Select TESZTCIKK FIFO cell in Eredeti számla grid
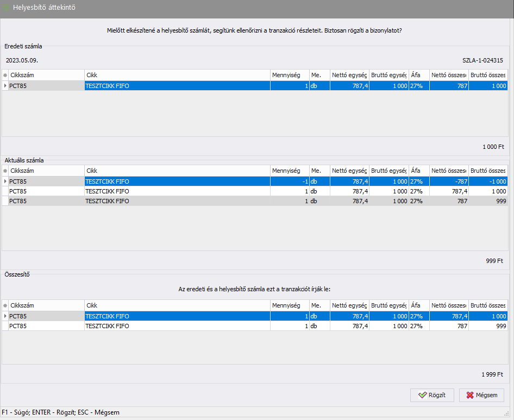514x420 pixels. 177,86
